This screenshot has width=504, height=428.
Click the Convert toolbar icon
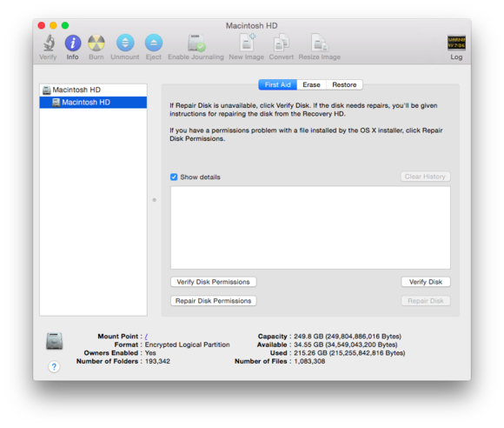[282, 43]
